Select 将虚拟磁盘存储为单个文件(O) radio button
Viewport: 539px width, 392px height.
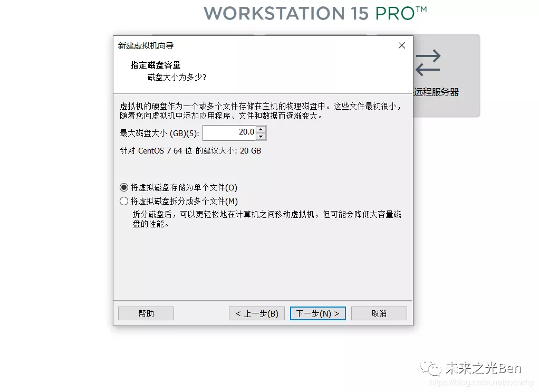[x=124, y=187]
